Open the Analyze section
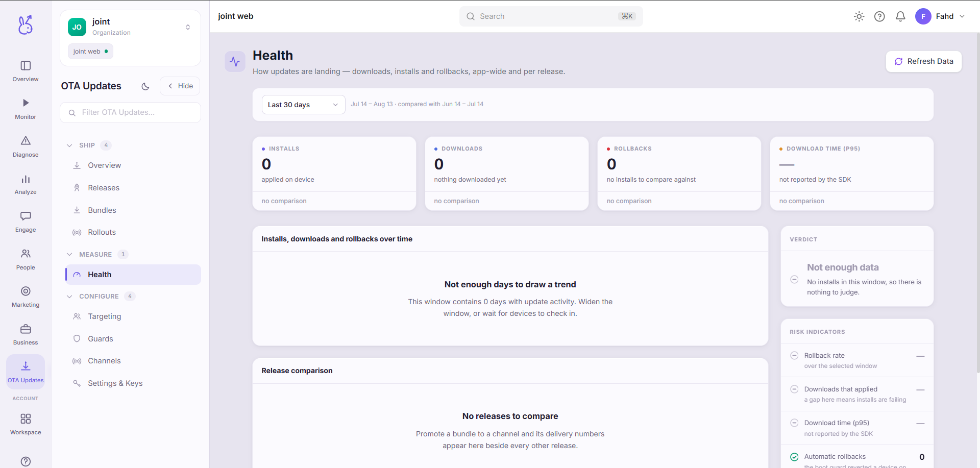Viewport: 980px width, 468px height. [x=26, y=184]
